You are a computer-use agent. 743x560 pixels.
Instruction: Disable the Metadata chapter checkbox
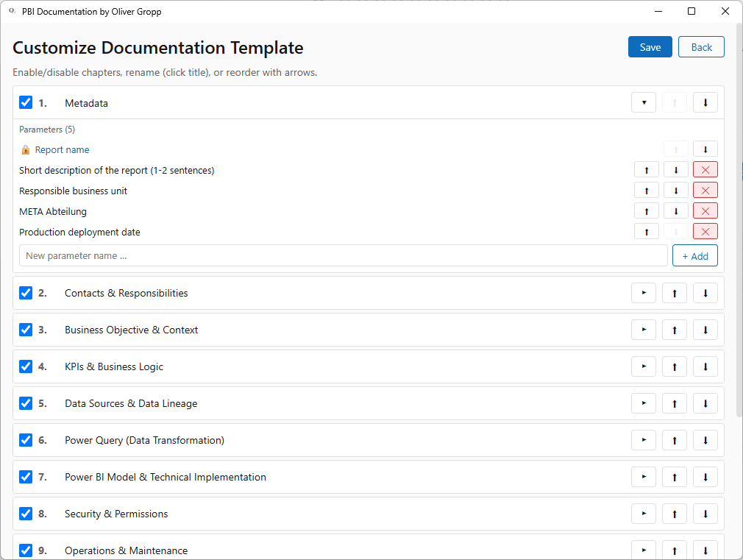[26, 102]
